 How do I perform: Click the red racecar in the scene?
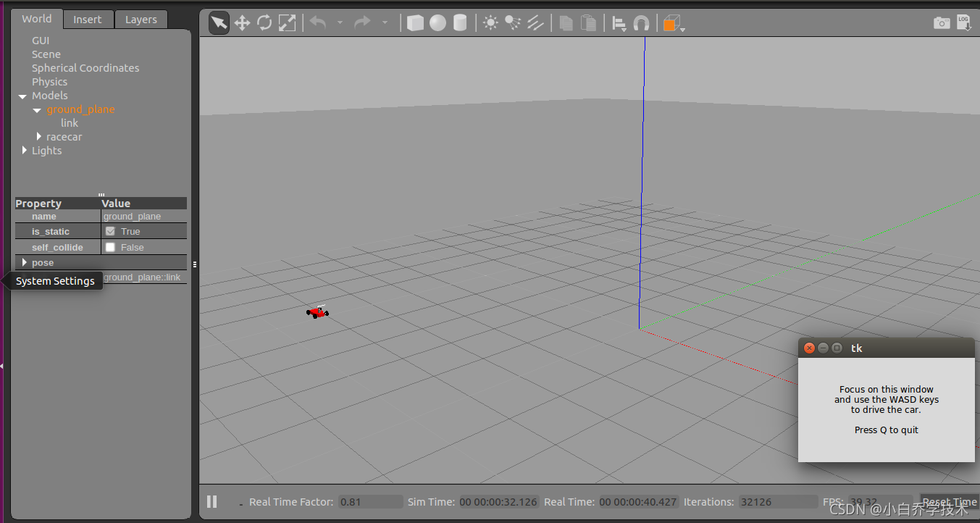(x=317, y=311)
